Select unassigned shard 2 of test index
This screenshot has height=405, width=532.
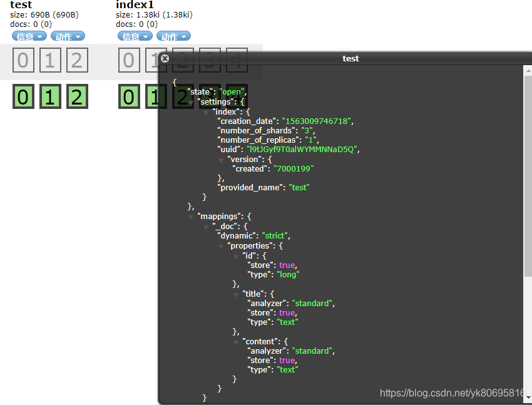click(x=77, y=60)
